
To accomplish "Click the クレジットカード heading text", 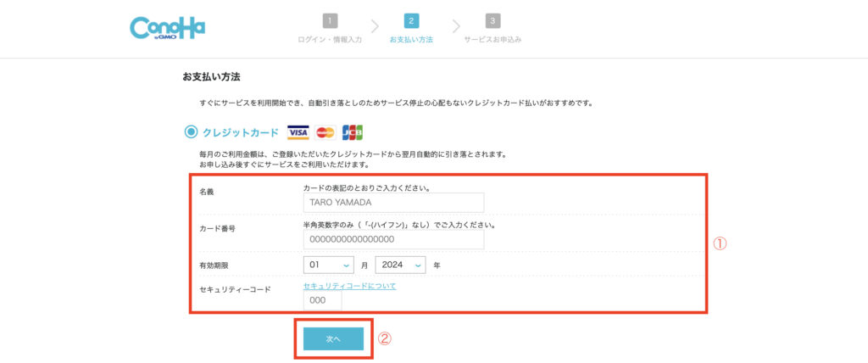I will (x=241, y=133).
